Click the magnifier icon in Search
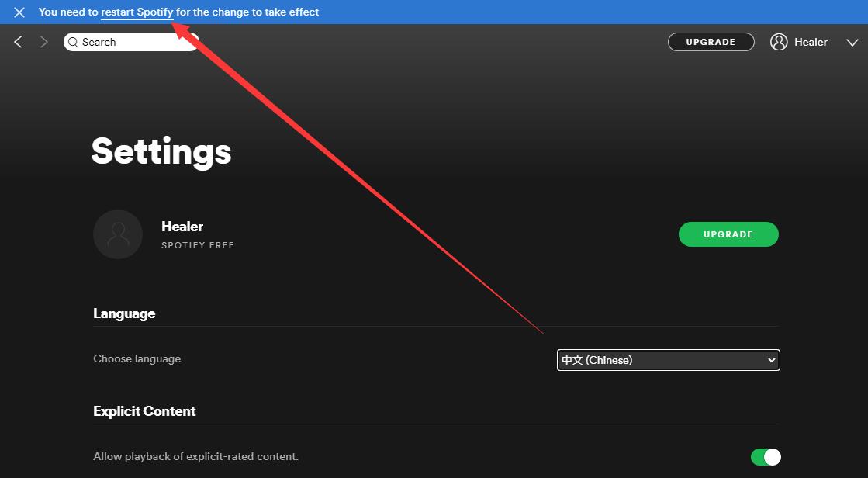 [73, 43]
